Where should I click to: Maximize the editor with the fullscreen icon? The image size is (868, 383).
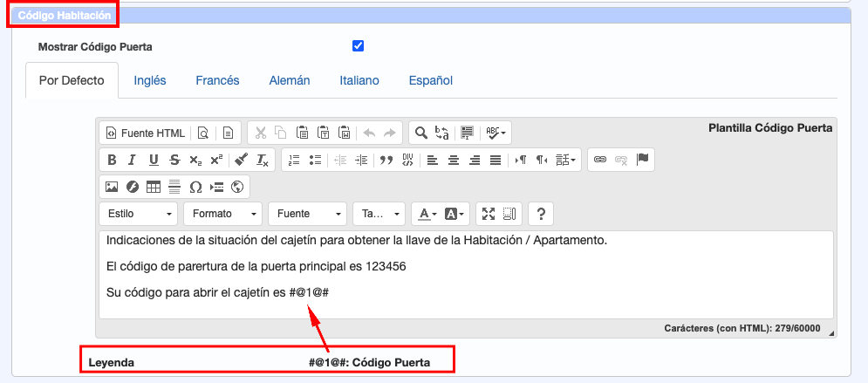[x=489, y=214]
